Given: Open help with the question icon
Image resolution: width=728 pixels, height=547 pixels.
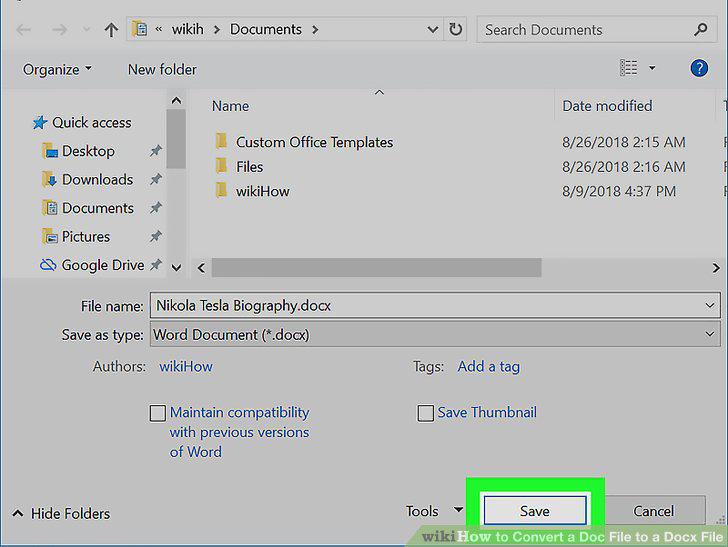Looking at the screenshot, I should [x=699, y=68].
